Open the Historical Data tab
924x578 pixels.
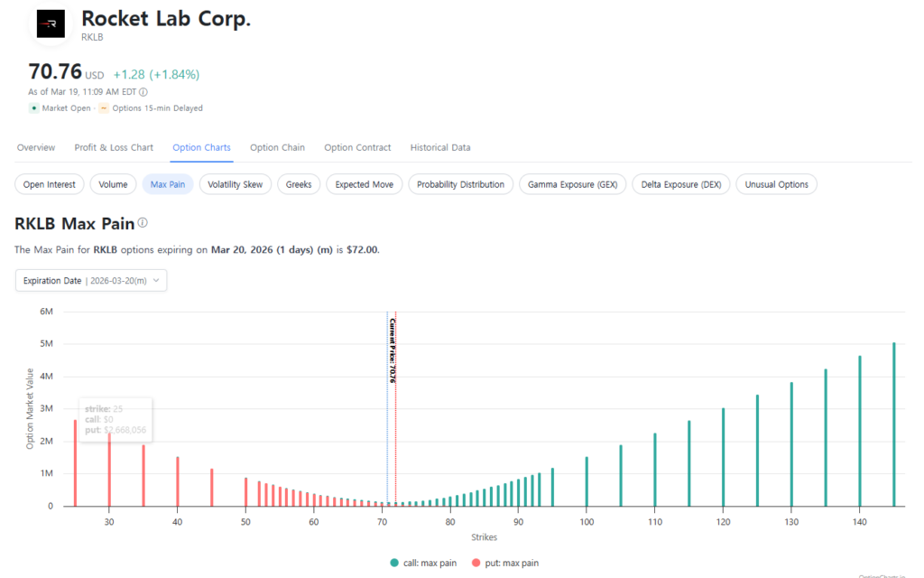pos(439,147)
